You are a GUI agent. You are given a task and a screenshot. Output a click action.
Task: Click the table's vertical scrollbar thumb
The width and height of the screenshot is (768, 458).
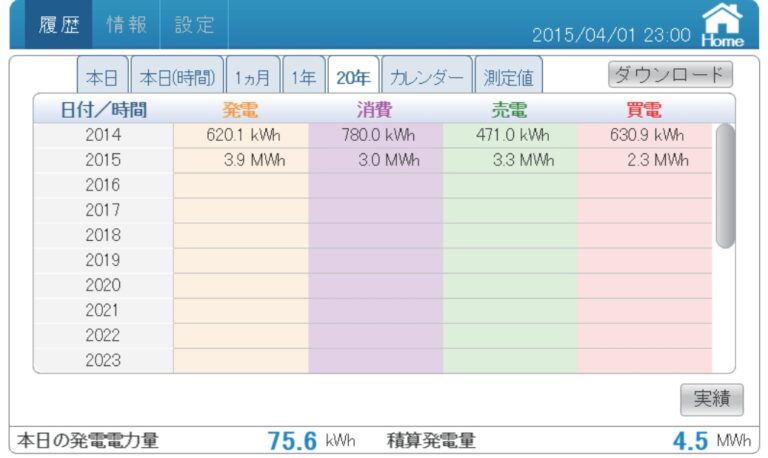pyautogui.click(x=725, y=186)
